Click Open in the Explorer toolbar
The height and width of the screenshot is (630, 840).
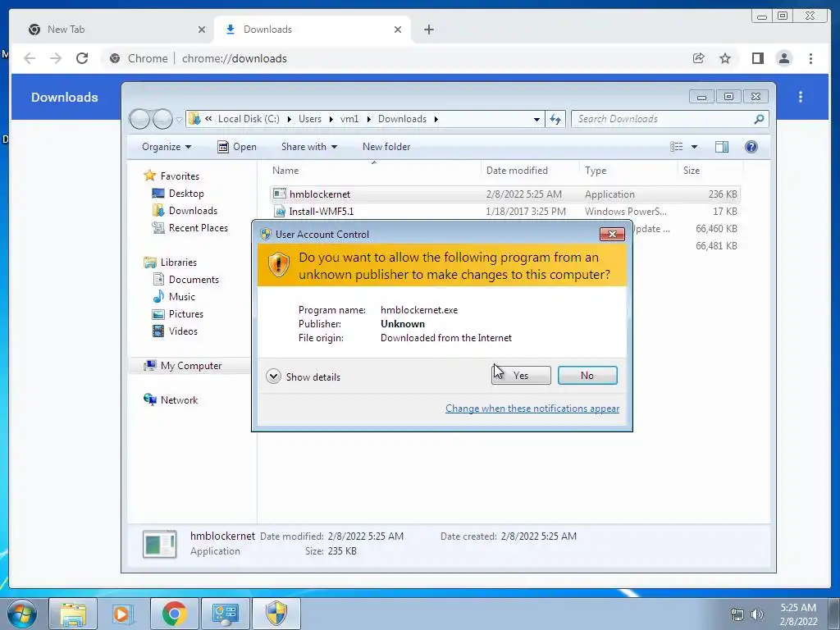pyautogui.click(x=237, y=147)
